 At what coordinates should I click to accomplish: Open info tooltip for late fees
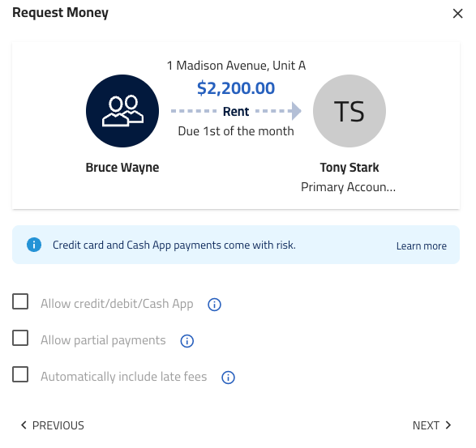point(228,378)
